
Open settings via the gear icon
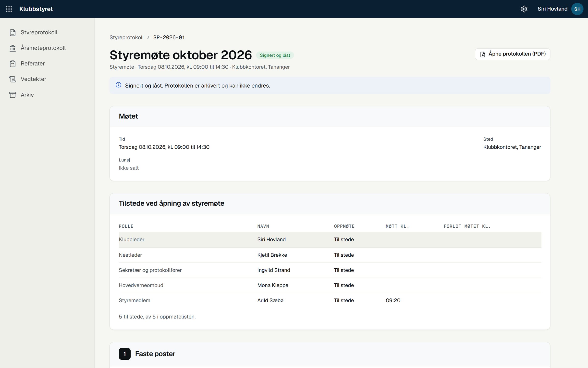click(524, 9)
